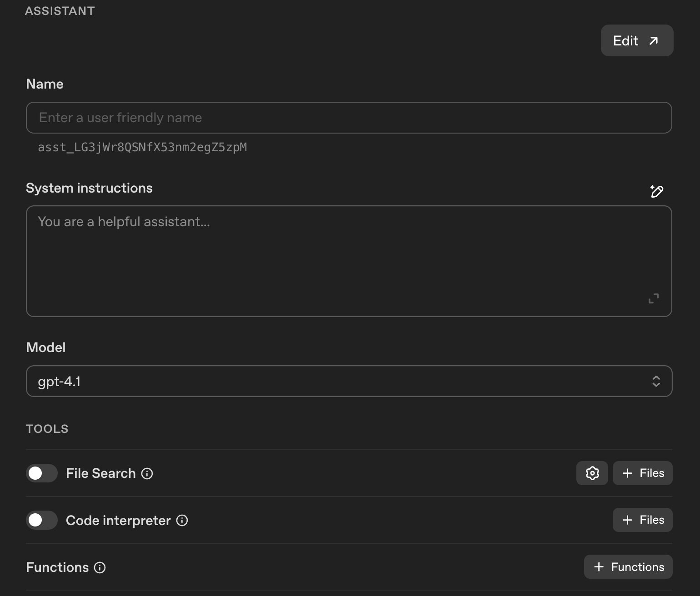Open File Search settings gear icon
Screen dimensions: 700x596
pyautogui.click(x=592, y=473)
